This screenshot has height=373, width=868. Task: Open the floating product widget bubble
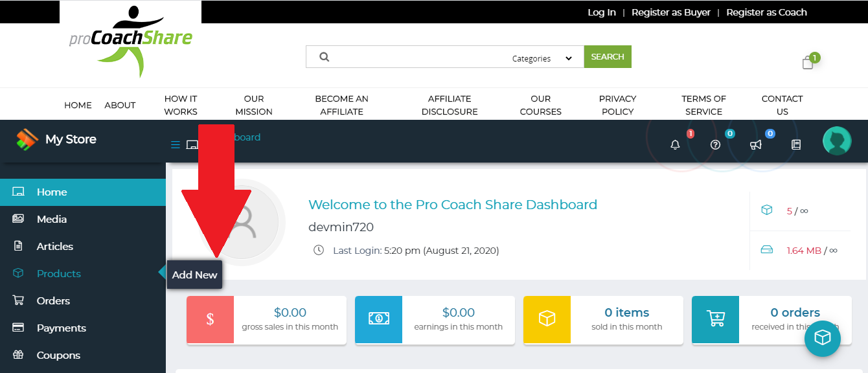pos(822,339)
